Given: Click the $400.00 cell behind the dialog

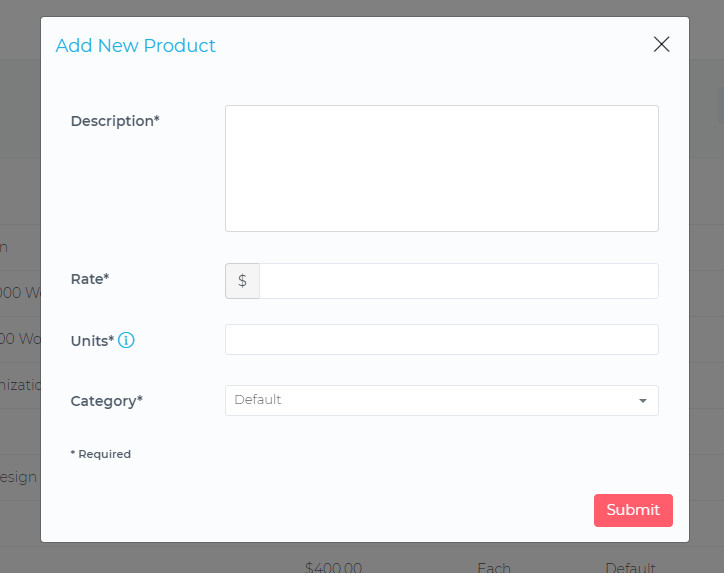Looking at the screenshot, I should pyautogui.click(x=333, y=566).
